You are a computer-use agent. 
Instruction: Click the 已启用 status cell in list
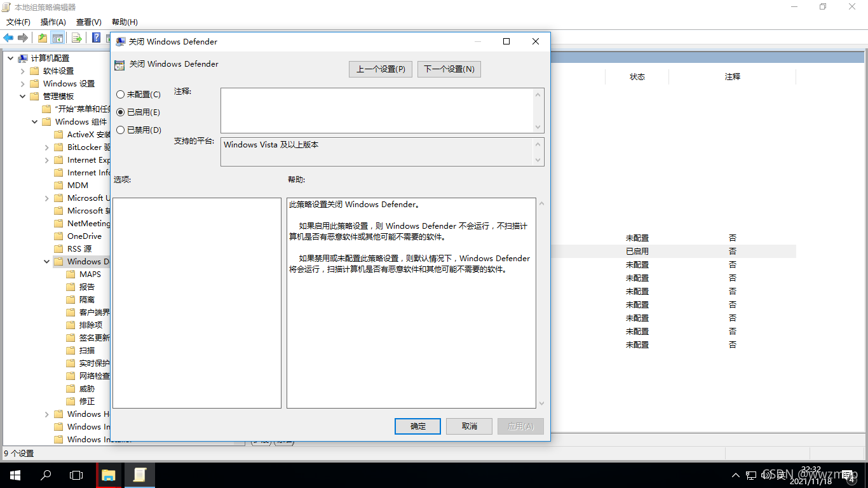(x=637, y=252)
